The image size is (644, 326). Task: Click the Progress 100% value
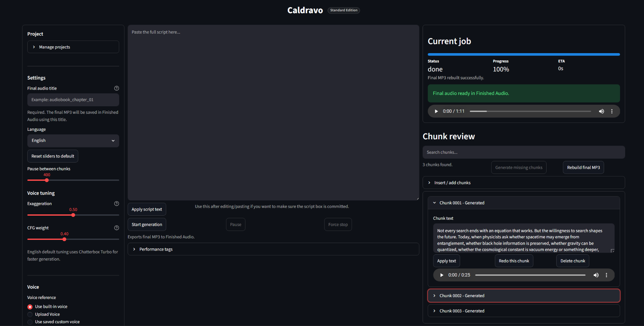[501, 69]
